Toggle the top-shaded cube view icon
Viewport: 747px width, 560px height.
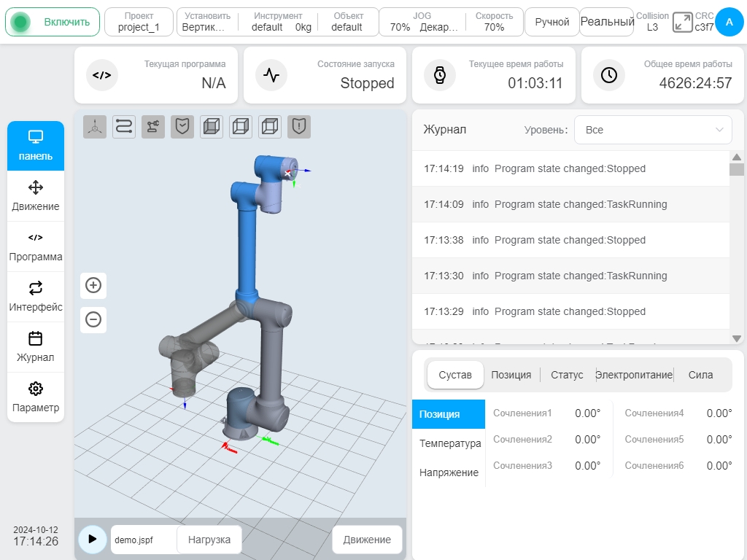(x=270, y=127)
